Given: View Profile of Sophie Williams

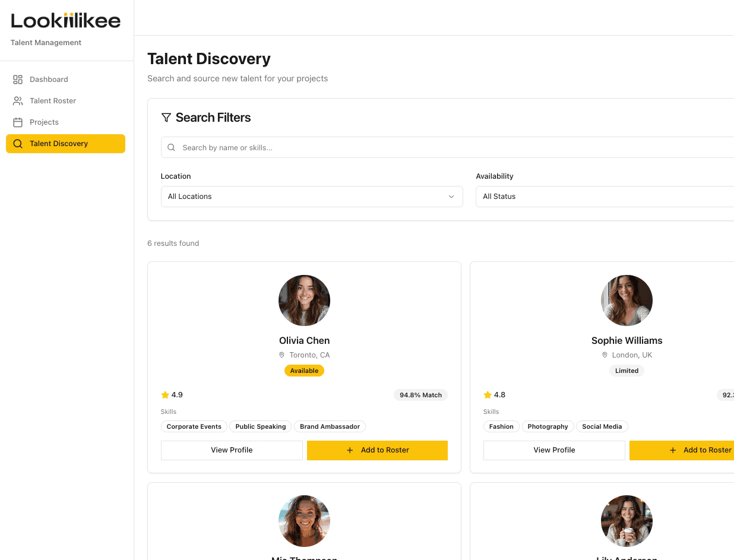Looking at the screenshot, I should tap(554, 450).
